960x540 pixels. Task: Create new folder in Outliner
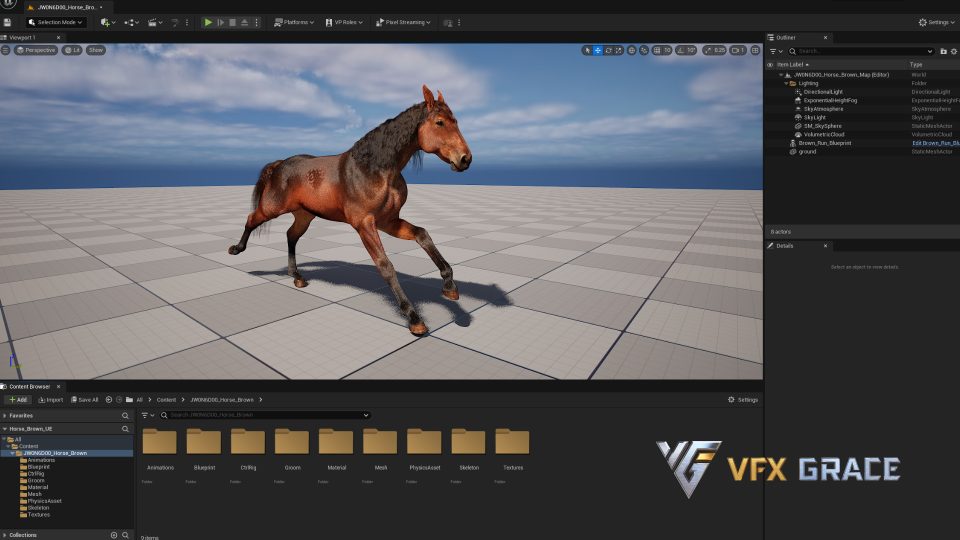[x=943, y=51]
